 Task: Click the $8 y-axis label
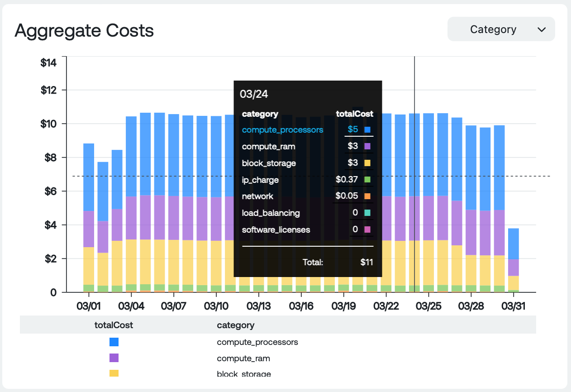pyautogui.click(x=51, y=158)
